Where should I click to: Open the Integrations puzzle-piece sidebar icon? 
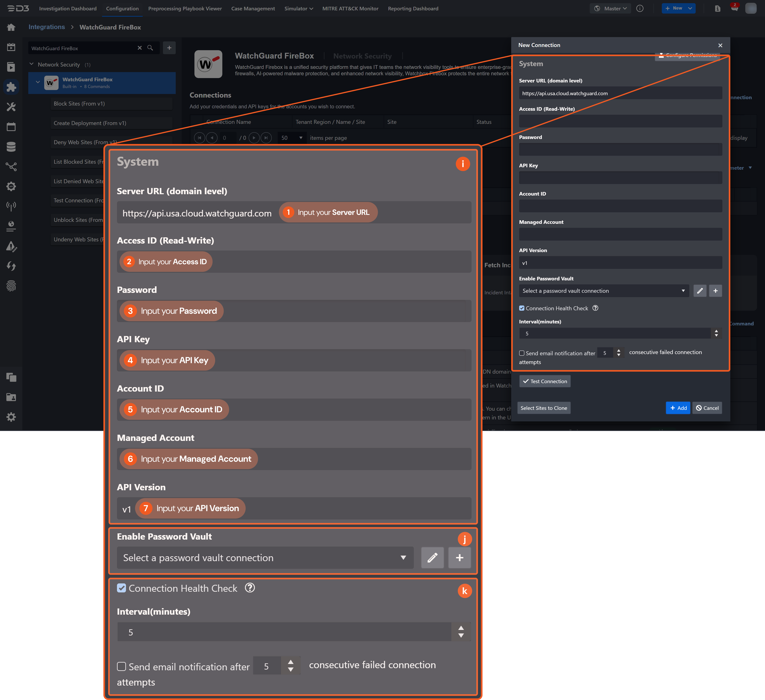point(11,87)
